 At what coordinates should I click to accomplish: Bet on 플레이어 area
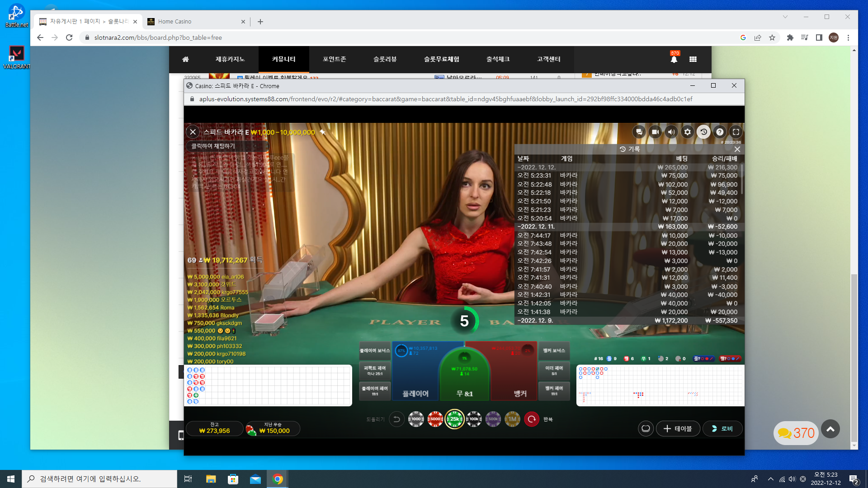coord(415,372)
